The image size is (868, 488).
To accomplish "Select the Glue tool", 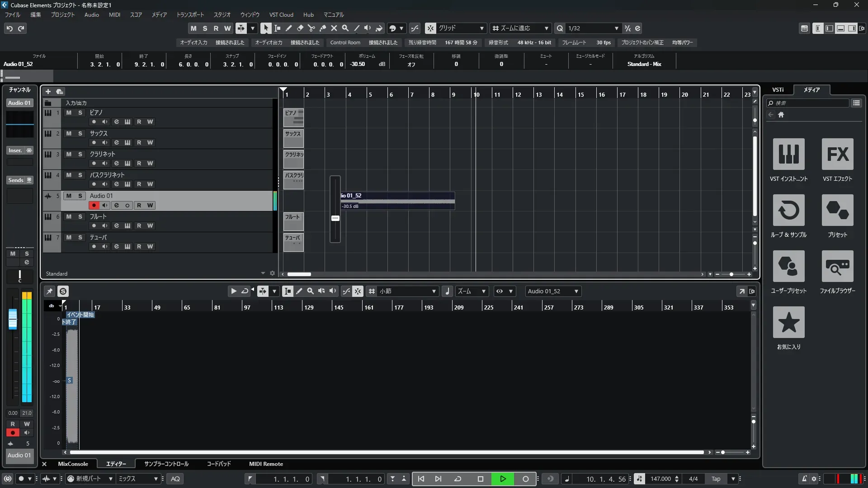I will [x=323, y=28].
